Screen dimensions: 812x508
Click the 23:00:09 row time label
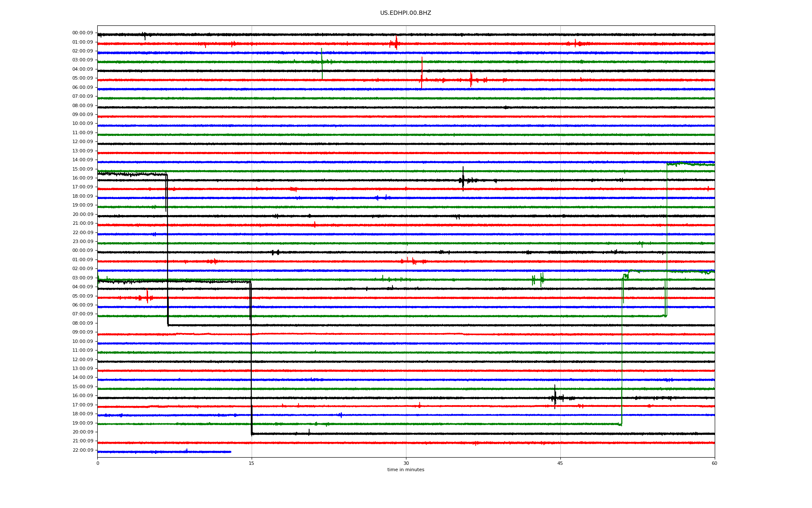pyautogui.click(x=82, y=242)
